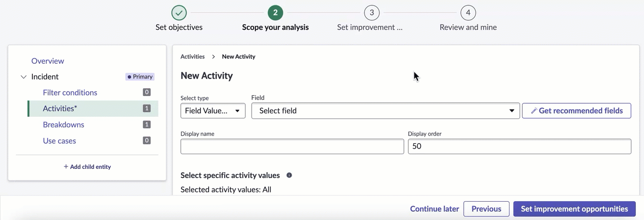
Task: Collapse the Incident entity chevron
Action: click(x=24, y=77)
